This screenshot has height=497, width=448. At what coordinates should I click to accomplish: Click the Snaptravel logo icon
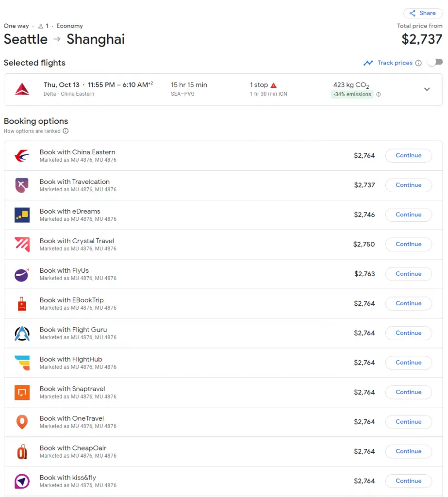coord(22,392)
